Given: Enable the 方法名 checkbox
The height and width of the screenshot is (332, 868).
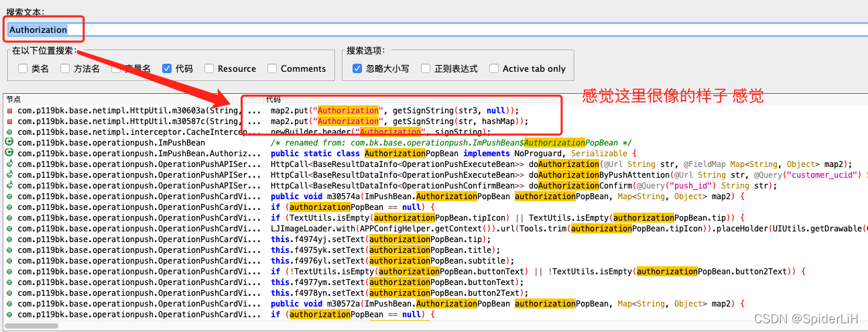Looking at the screenshot, I should pos(65,68).
